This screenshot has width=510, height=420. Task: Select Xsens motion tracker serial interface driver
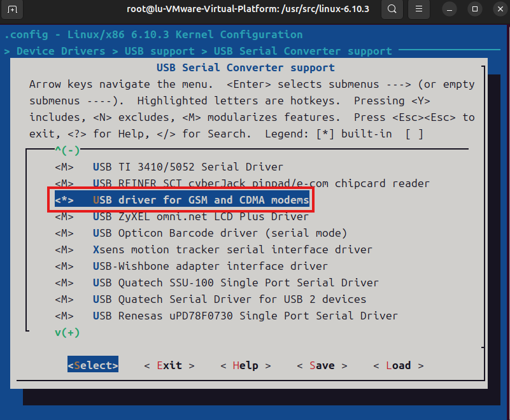coord(232,249)
